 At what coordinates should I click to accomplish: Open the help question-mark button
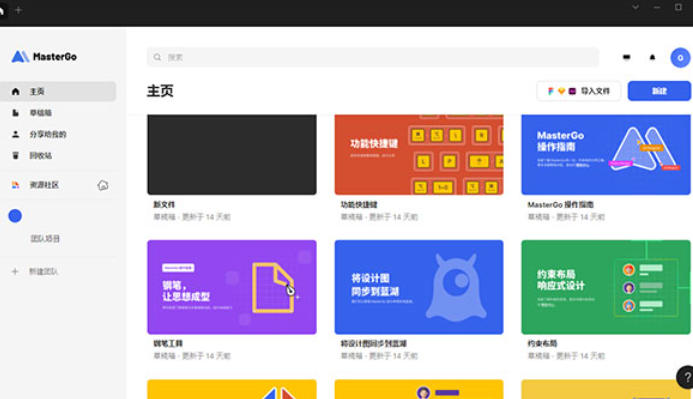pos(686,377)
